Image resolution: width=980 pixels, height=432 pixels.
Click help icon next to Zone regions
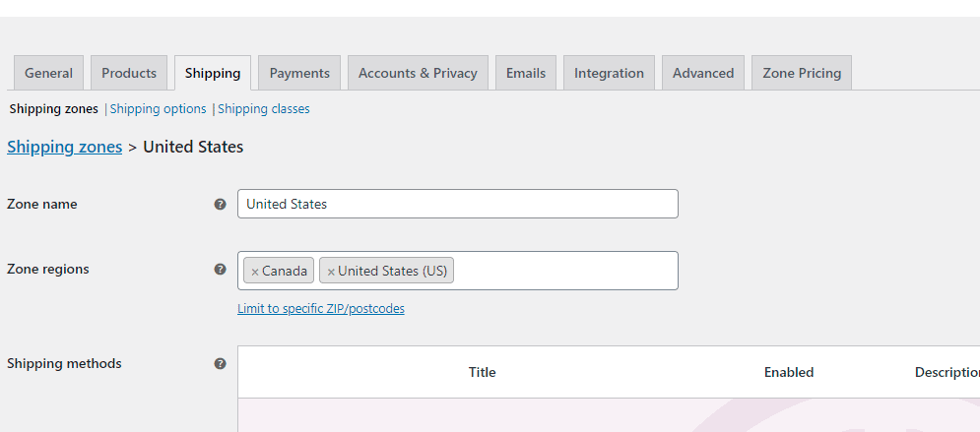tap(220, 269)
